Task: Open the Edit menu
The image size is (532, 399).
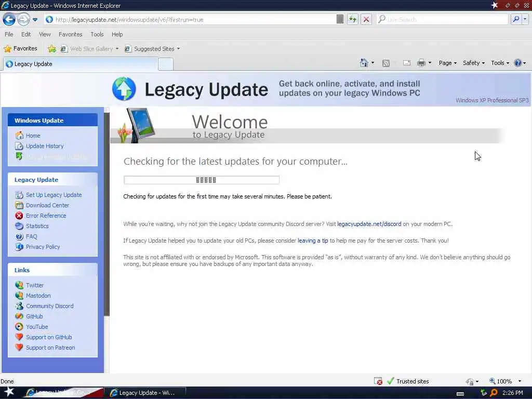Action: coord(26,34)
